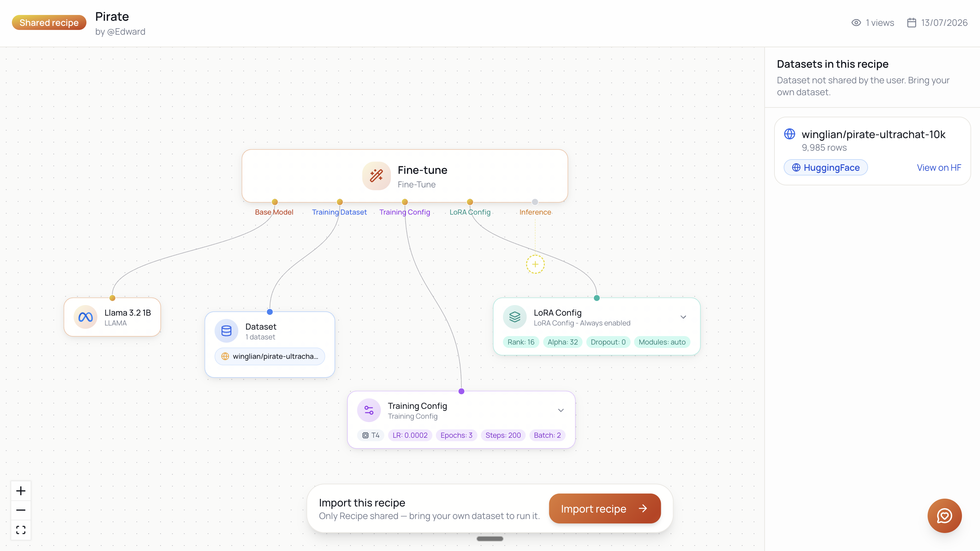Image resolution: width=980 pixels, height=551 pixels.
Task: Click the Base Model port label
Action: click(274, 212)
